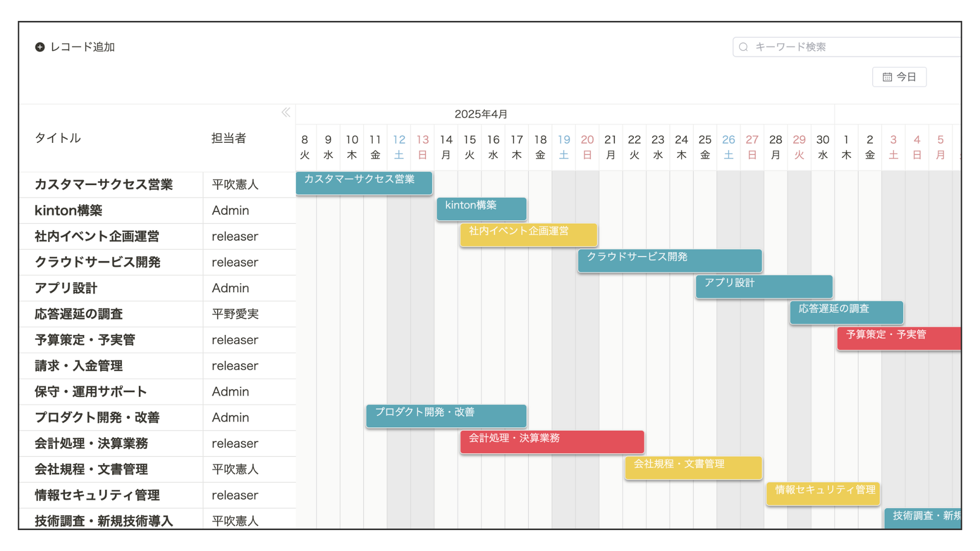The width and height of the screenshot is (980, 551).
Task: Click the magnifier icon in search box
Action: pyautogui.click(x=744, y=47)
